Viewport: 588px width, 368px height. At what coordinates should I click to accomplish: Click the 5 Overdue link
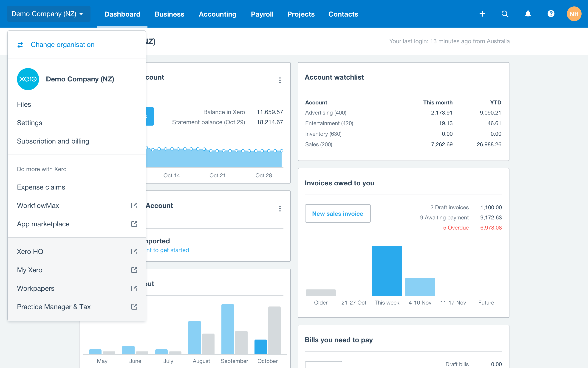click(456, 227)
